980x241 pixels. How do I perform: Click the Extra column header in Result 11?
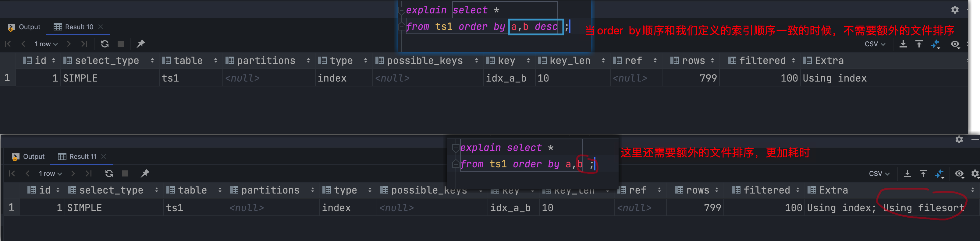click(833, 190)
